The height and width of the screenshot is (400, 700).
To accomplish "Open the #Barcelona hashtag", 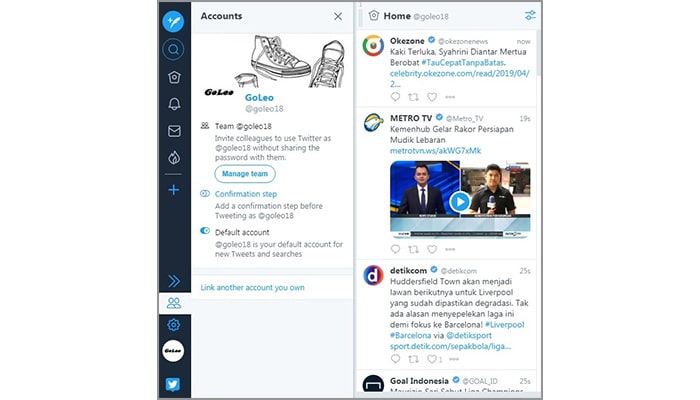I will (410, 335).
